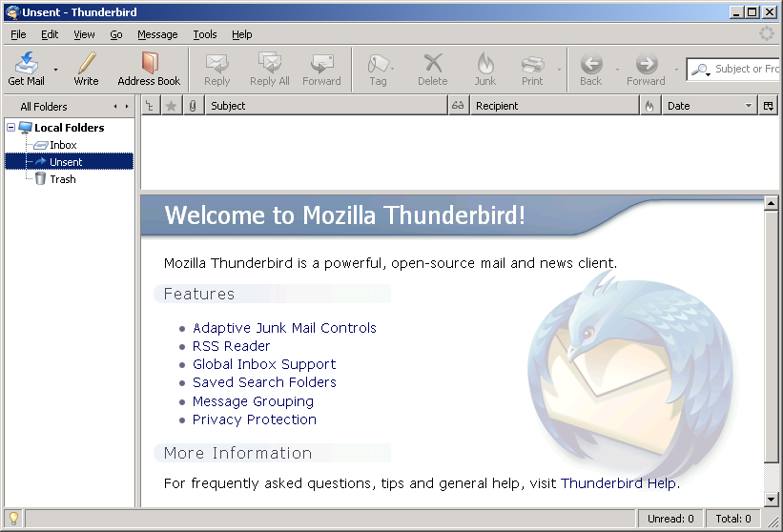The width and height of the screenshot is (783, 532).
Task: Click the scrollbar down arrow
Action: (x=771, y=499)
